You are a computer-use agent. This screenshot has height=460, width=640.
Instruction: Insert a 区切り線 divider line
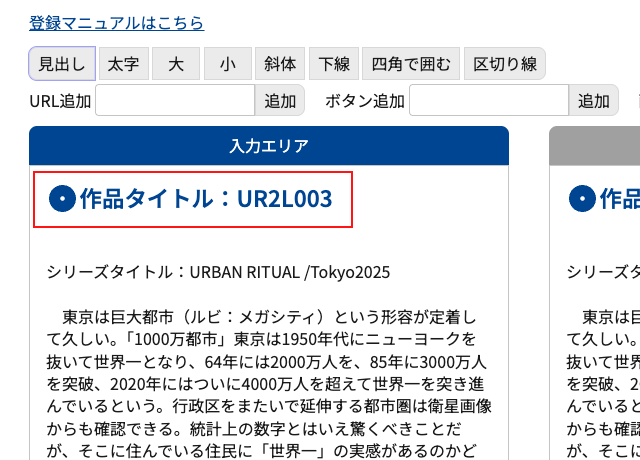pos(505,64)
